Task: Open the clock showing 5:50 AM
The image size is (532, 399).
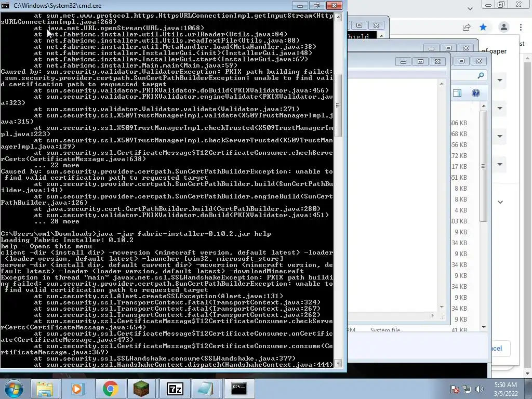Action: click(506, 385)
